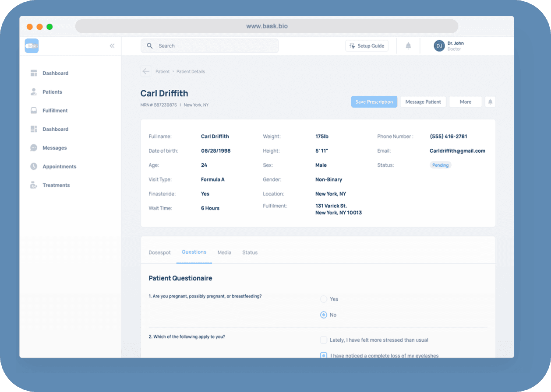Click the notification bell in top bar
This screenshot has width=551, height=392.
[408, 46]
